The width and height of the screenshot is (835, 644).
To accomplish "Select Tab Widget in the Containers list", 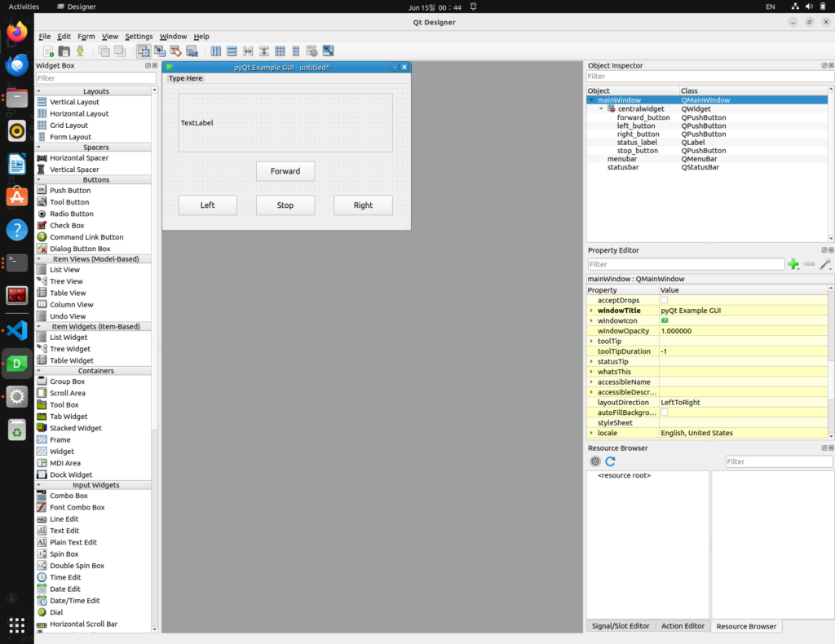I will click(68, 417).
